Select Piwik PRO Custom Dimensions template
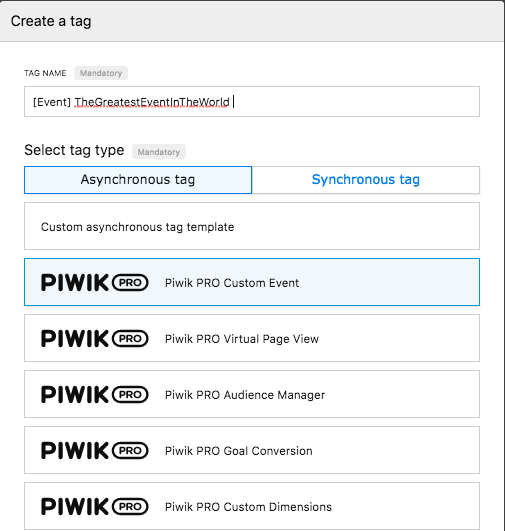 [252, 506]
